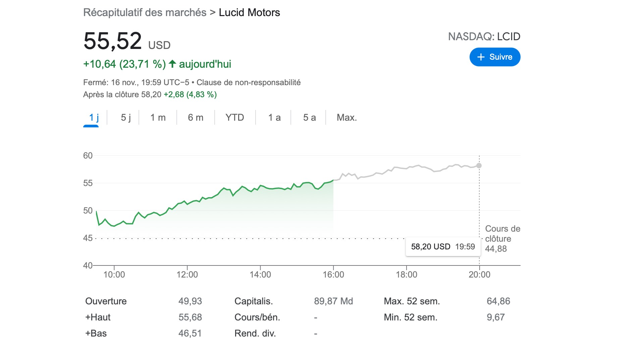Viewport: 644px width, 362px height.
Task: Click the 20:00 time axis label
Action: (x=480, y=275)
